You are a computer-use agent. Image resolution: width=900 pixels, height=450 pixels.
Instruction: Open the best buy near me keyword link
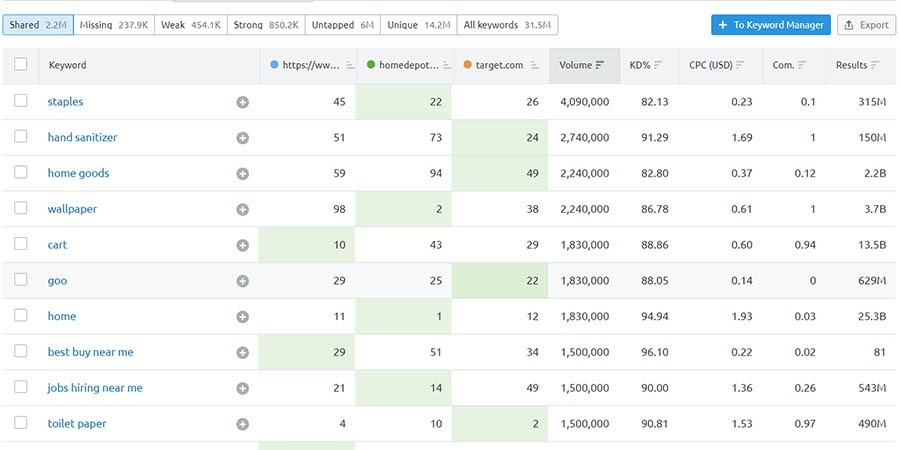90,352
